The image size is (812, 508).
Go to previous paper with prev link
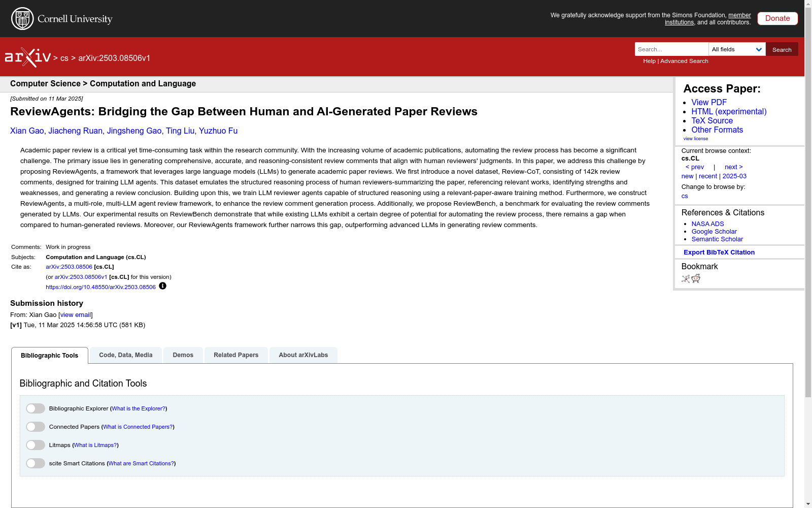click(695, 167)
